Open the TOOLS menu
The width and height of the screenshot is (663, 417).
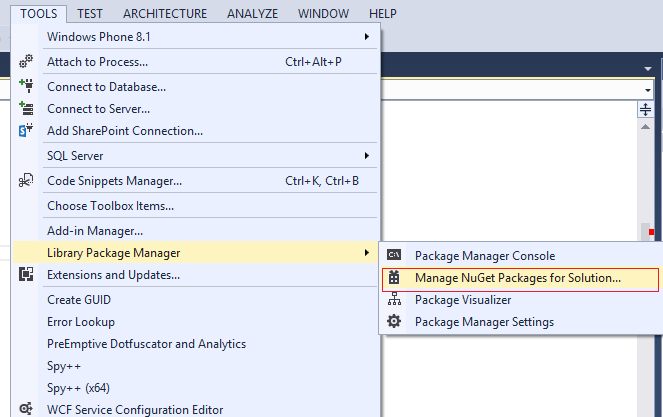tap(38, 14)
